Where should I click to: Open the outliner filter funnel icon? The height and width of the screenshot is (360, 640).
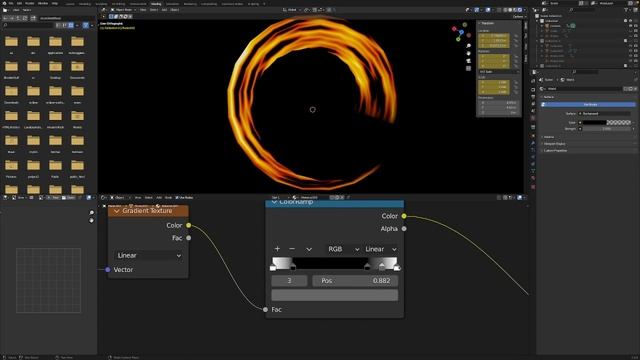(x=627, y=10)
